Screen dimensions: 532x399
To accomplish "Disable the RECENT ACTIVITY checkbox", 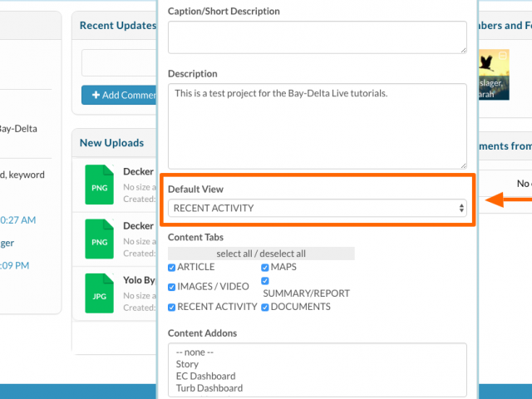I will pos(172,308).
